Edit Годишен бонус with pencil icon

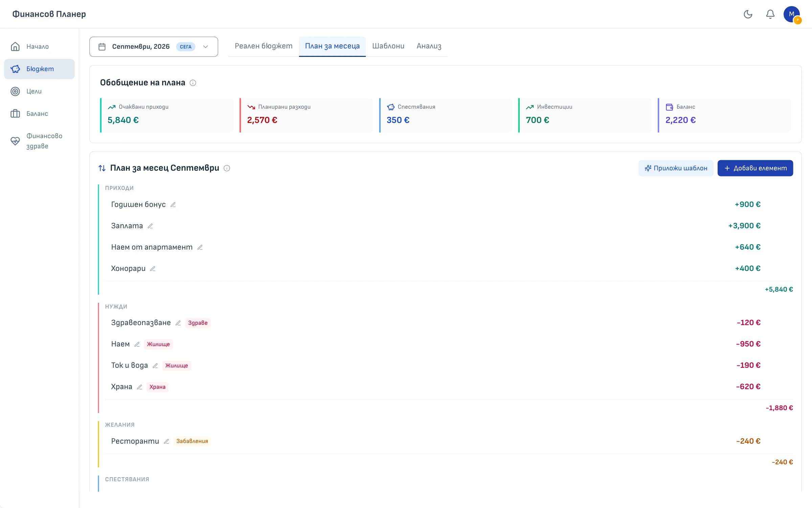[x=173, y=205]
